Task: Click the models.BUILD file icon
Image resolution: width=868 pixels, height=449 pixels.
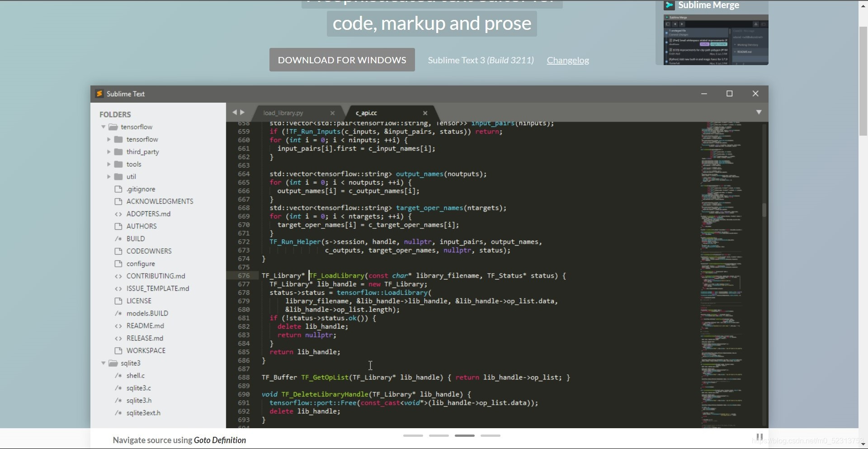Action: (118, 313)
